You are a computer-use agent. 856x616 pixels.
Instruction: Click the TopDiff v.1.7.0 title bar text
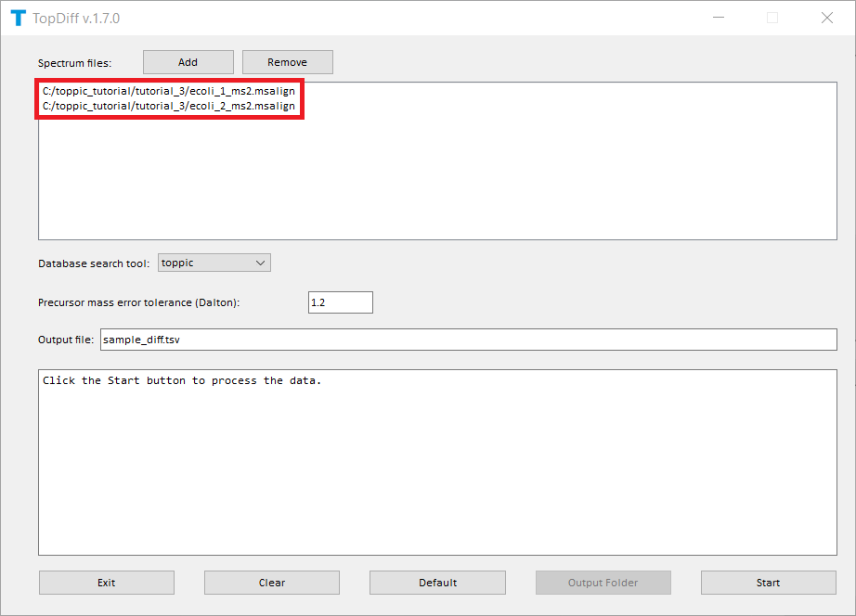pyautogui.click(x=76, y=18)
